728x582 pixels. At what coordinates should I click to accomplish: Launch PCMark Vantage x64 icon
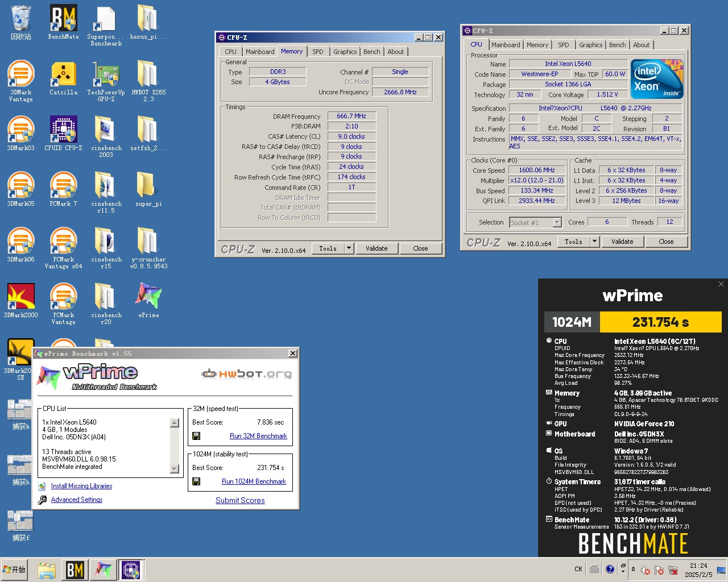63,248
